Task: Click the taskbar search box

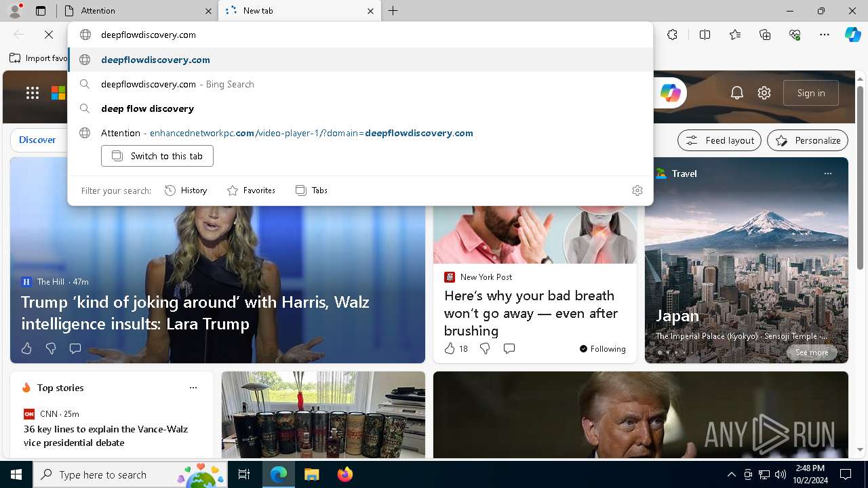Action: [130, 474]
